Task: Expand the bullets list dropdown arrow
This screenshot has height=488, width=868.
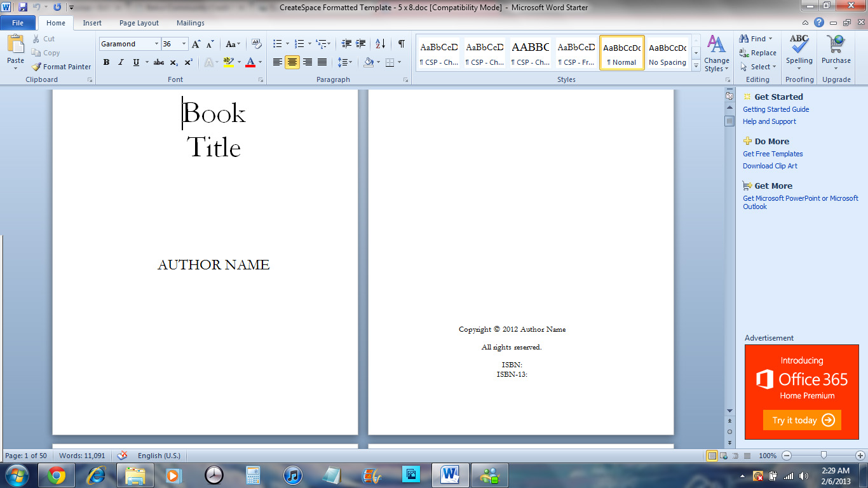Action: 288,44
